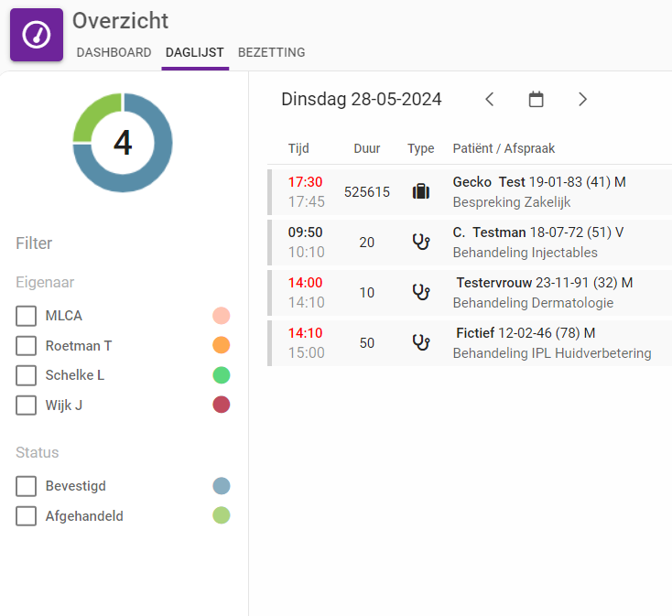This screenshot has width=672, height=616.
Task: Click briefcase icon of Gecko Test appointment
Action: coord(421,191)
